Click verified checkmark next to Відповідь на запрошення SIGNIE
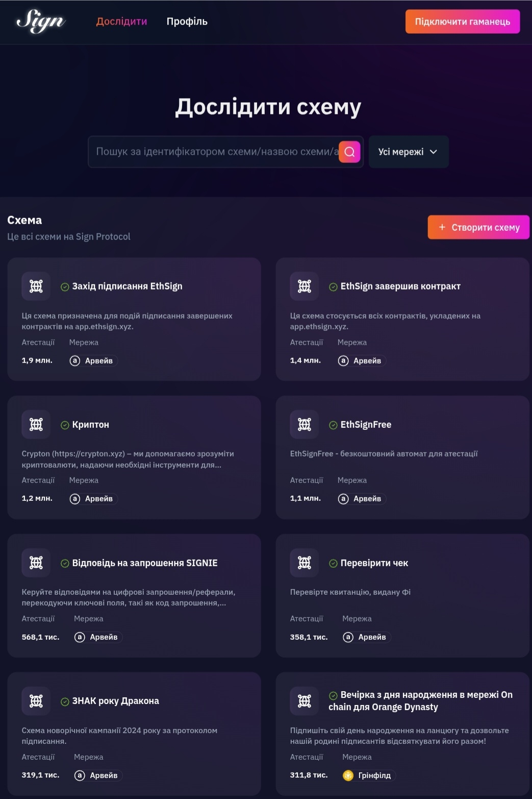532x799 pixels. [65, 564]
